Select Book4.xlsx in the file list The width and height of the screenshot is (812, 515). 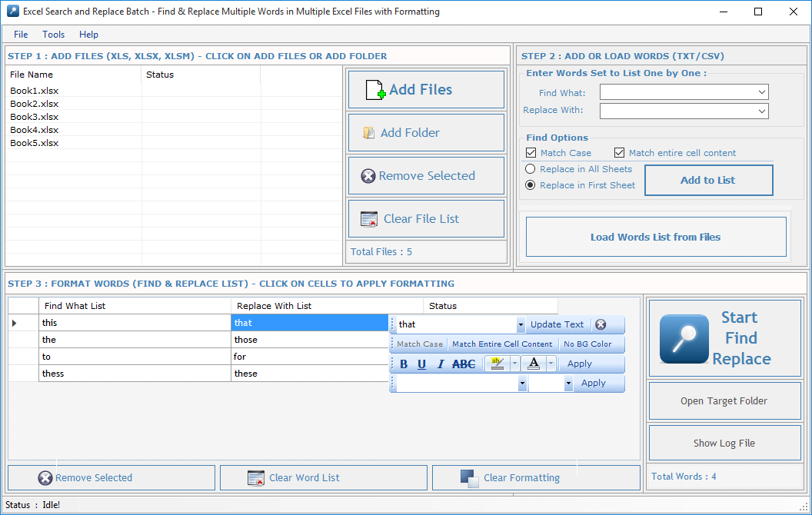click(x=34, y=130)
